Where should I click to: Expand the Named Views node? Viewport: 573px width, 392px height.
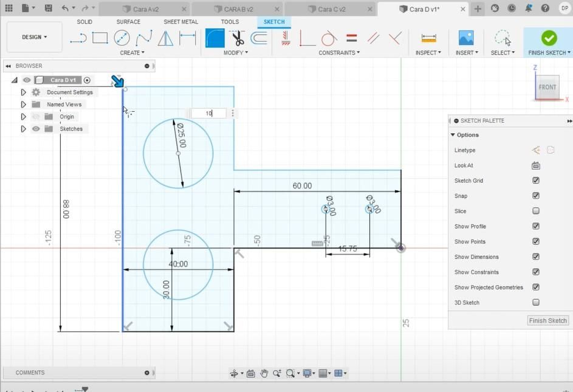23,104
